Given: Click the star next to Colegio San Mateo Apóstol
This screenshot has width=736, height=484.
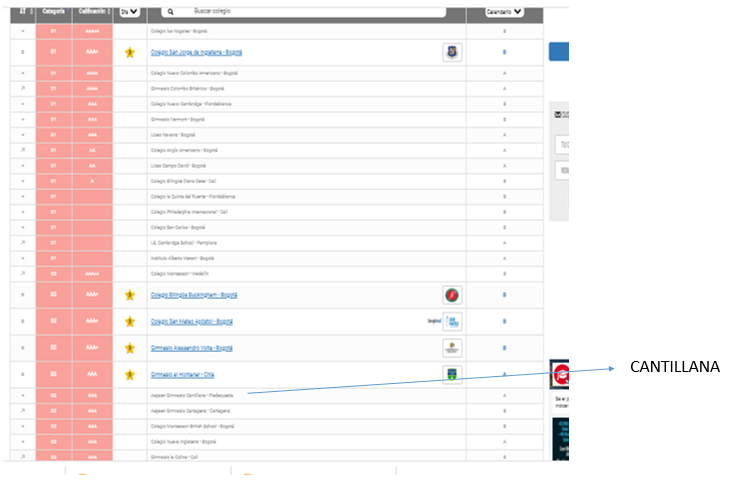Looking at the screenshot, I should pos(129,322).
